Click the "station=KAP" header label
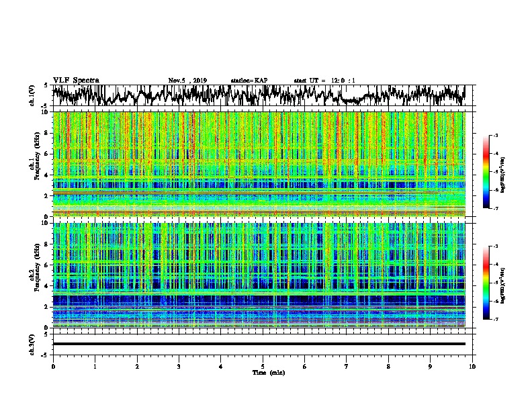 [249, 81]
